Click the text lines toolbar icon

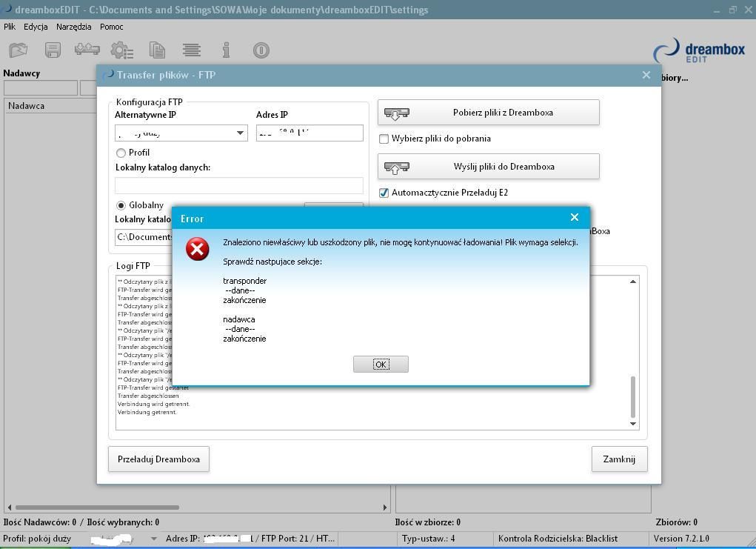click(x=192, y=50)
